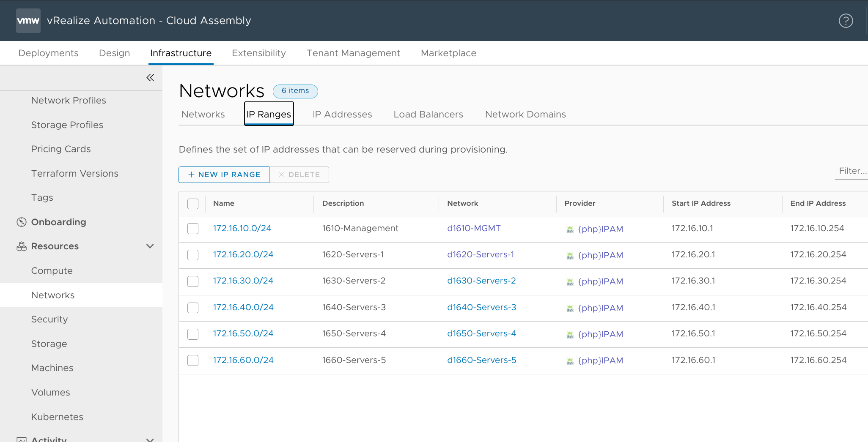The image size is (868, 442).
Task: Toggle the select-all checkbox in table header
Action: click(193, 204)
